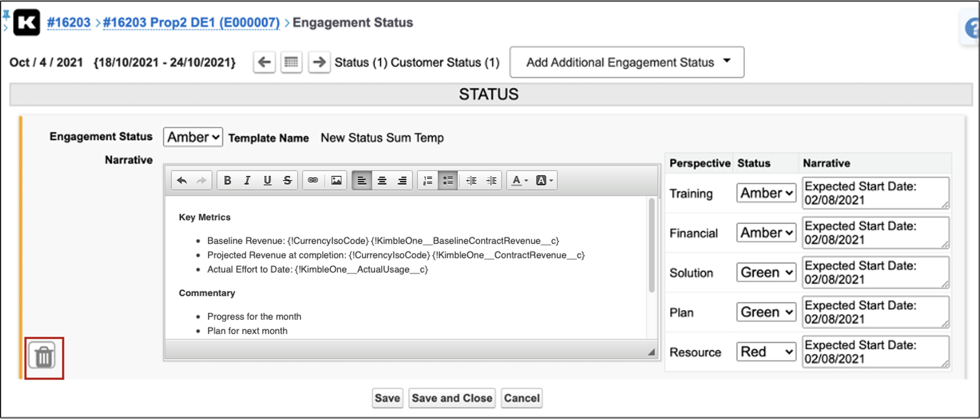The image size is (980, 419).
Task: Click "Status (1) Customer Status (1)" text
Action: pos(417,62)
